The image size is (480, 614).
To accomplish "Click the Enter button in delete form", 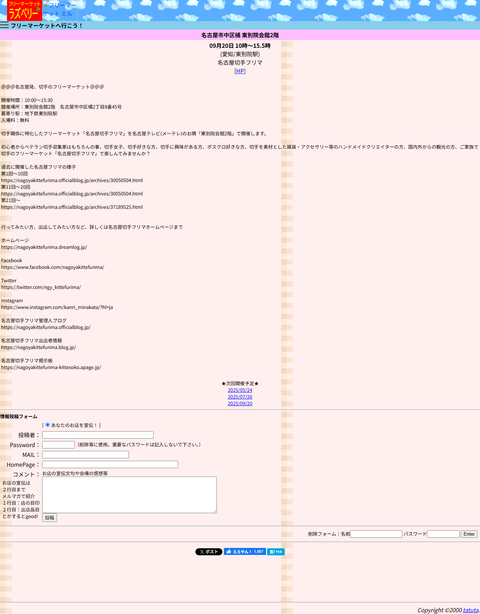I will click(x=469, y=534).
